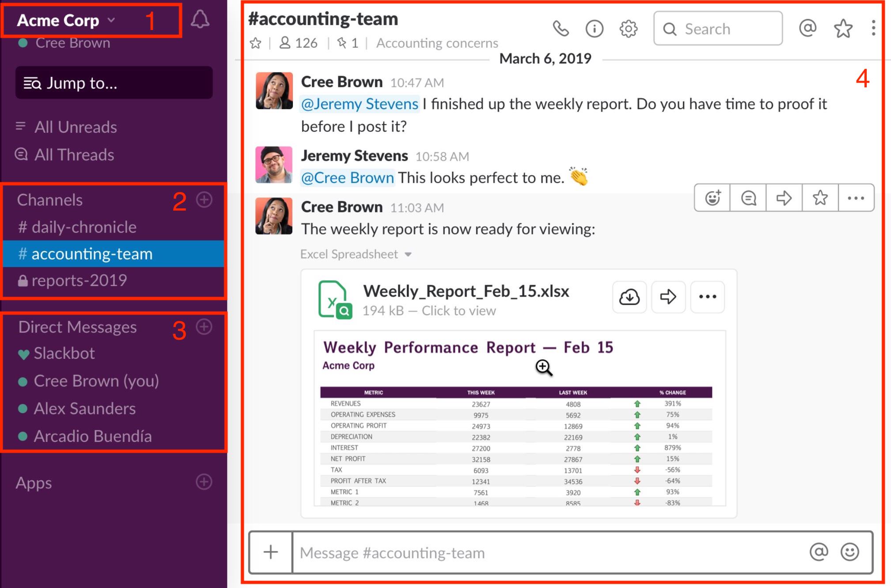
Task: Show mentions with header @ icon
Action: [808, 28]
